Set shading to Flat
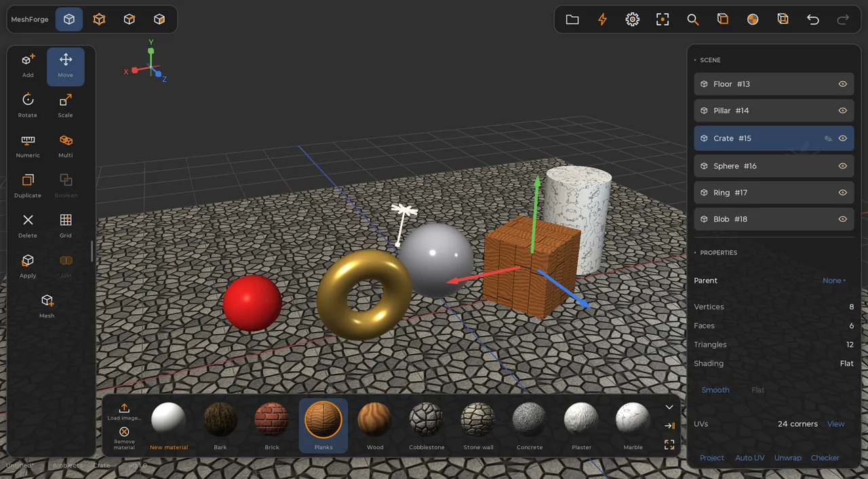This screenshot has width=868, height=479. coord(758,390)
